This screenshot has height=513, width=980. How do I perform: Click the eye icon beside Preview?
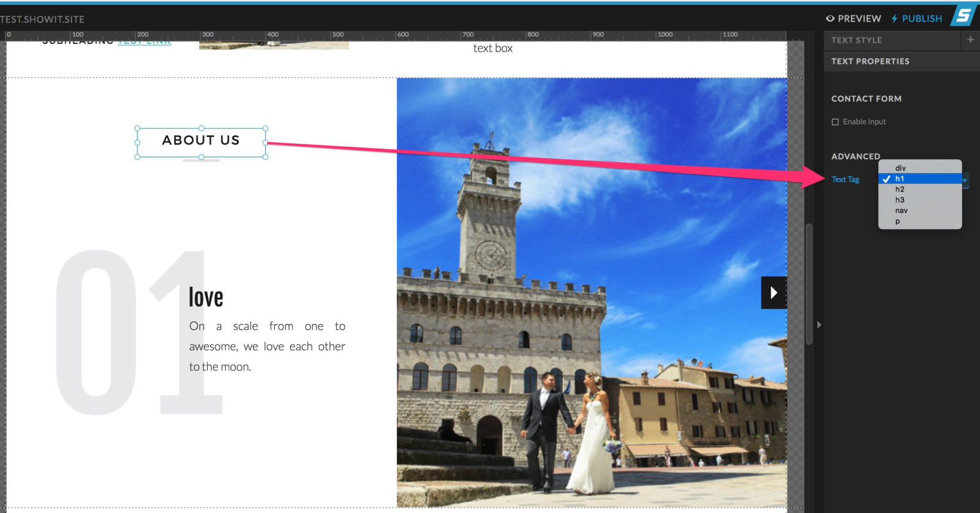[x=830, y=19]
